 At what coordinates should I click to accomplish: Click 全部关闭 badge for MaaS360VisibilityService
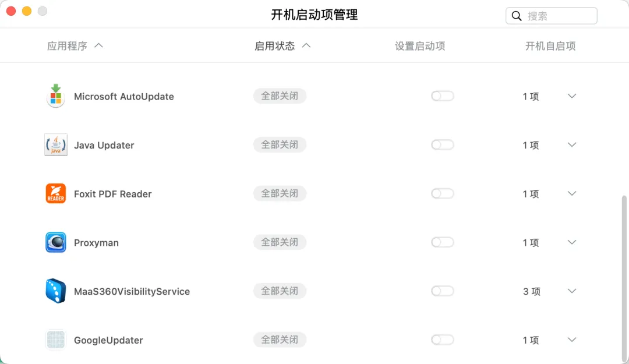(280, 291)
